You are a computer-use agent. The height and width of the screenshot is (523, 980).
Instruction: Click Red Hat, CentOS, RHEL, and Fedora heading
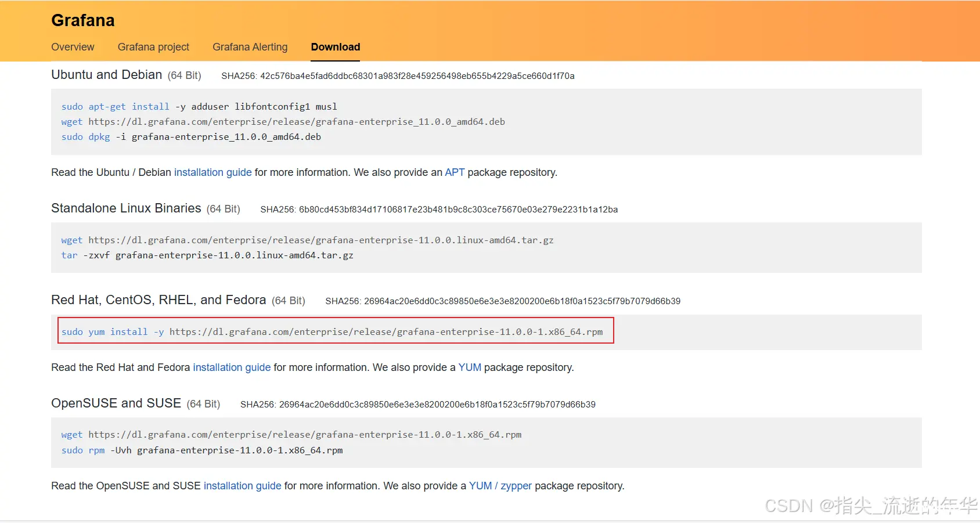coord(158,300)
